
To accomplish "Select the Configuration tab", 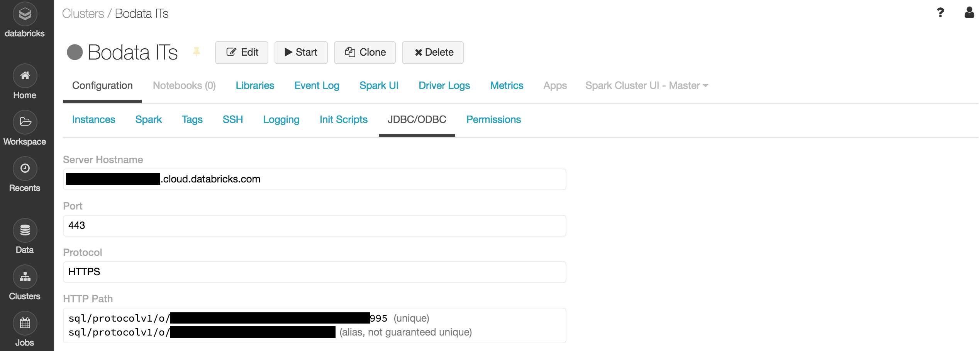I will [102, 85].
